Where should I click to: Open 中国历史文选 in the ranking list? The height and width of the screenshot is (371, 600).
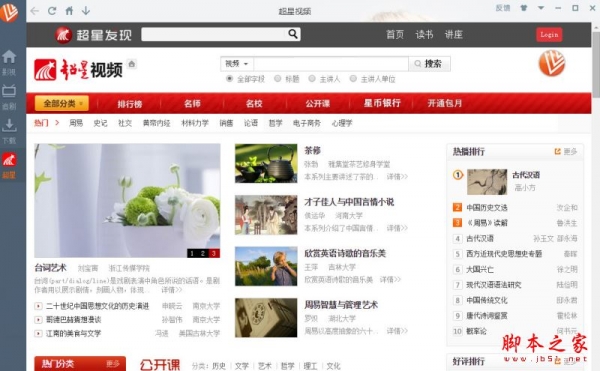pyautogui.click(x=487, y=208)
